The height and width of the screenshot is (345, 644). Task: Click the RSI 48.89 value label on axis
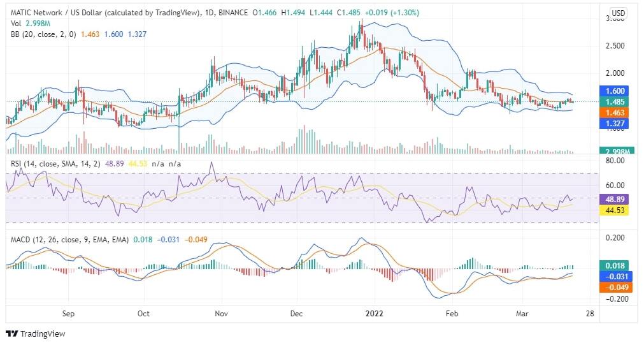coord(615,200)
